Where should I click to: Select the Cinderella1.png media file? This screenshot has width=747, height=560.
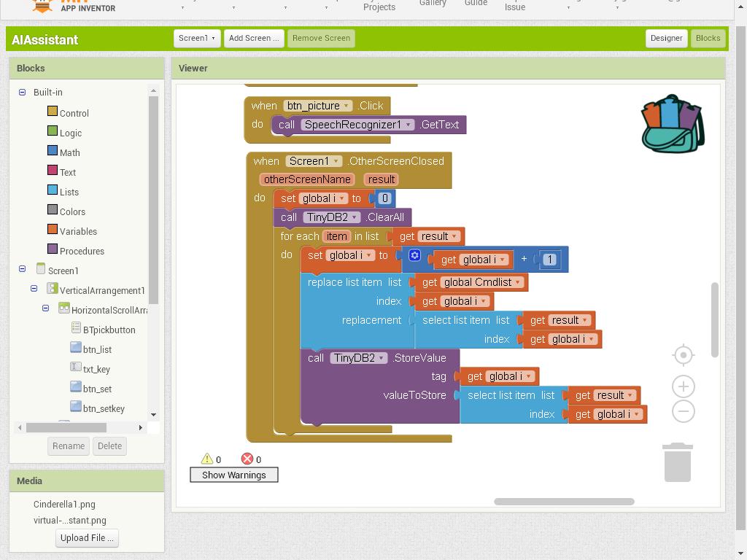64,505
